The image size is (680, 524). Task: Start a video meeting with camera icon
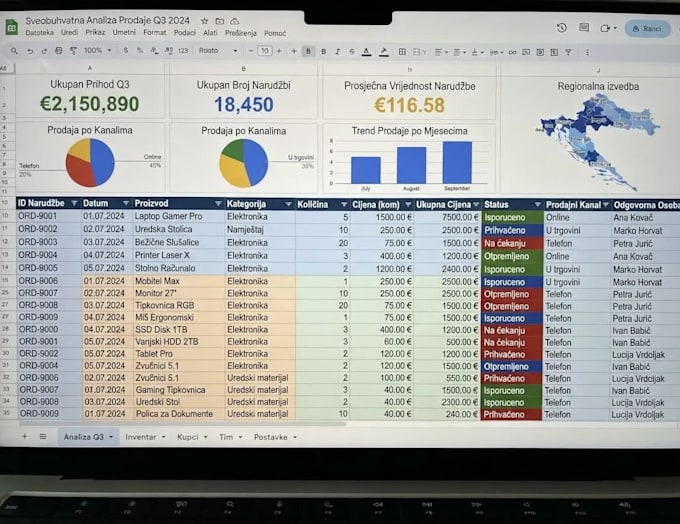[x=605, y=28]
